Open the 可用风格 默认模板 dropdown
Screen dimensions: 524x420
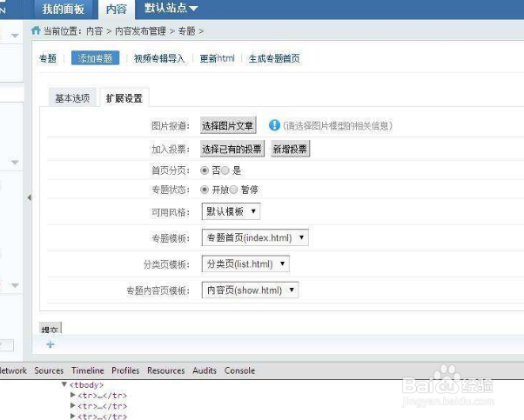[231, 211]
